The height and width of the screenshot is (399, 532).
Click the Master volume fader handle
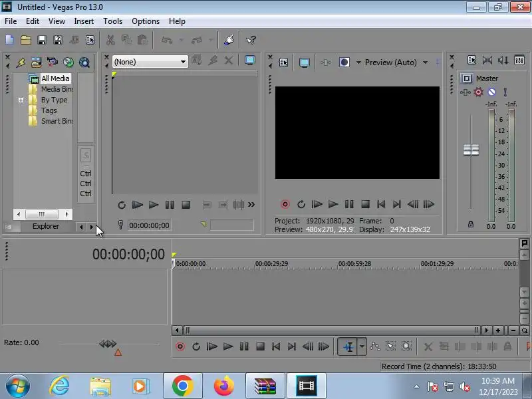(471, 150)
